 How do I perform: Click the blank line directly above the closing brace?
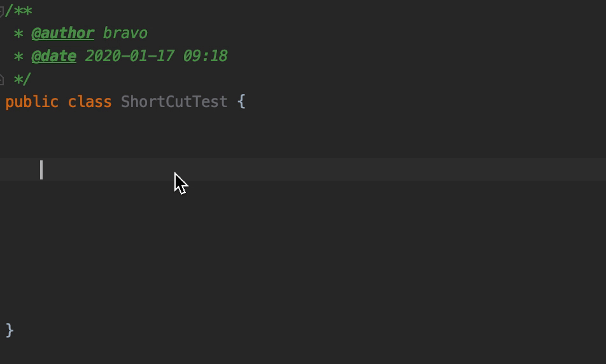pos(303,307)
